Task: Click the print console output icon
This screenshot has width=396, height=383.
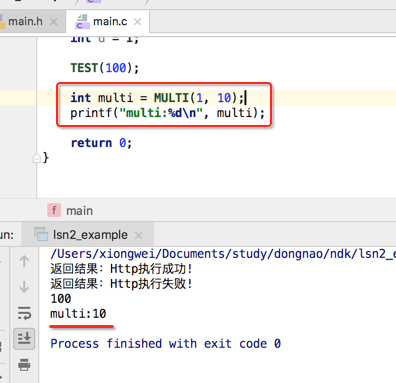Action: pyautogui.click(x=24, y=364)
